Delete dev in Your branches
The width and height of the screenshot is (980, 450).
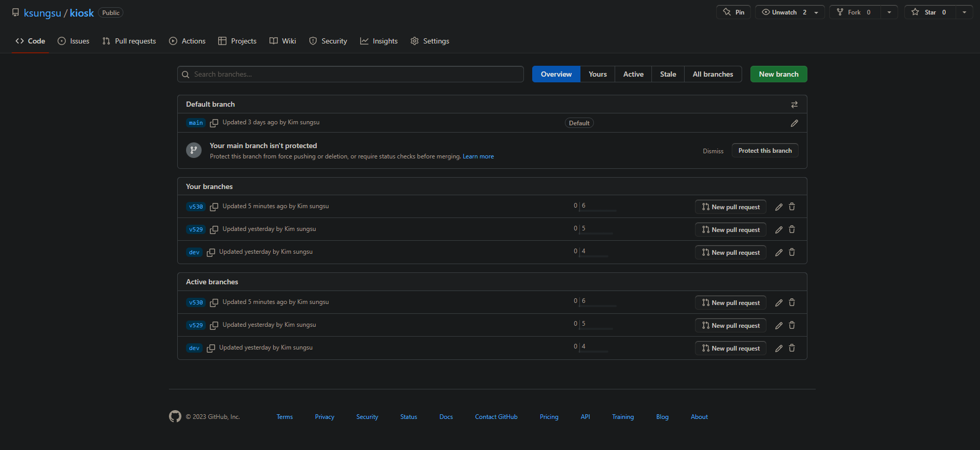792,252
